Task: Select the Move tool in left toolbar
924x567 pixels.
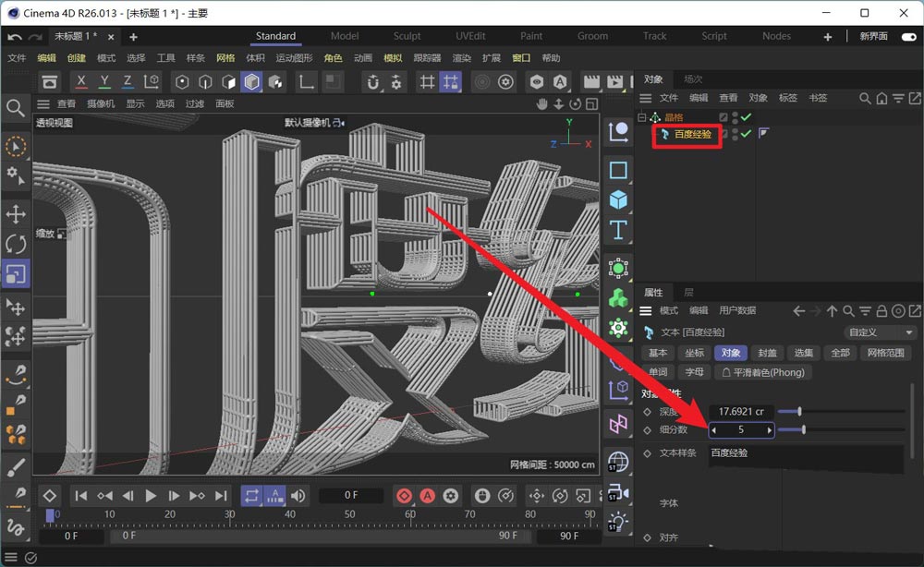Action: 16,213
